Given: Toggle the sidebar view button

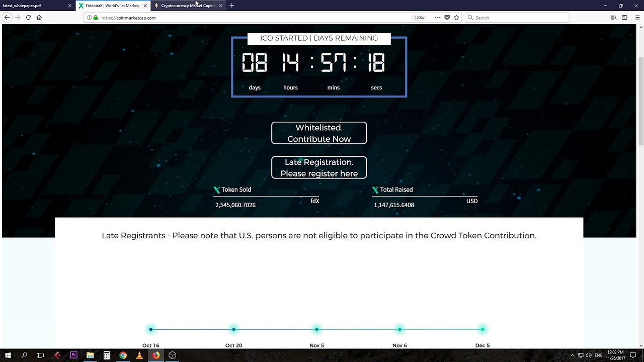Looking at the screenshot, I should (x=625, y=18).
